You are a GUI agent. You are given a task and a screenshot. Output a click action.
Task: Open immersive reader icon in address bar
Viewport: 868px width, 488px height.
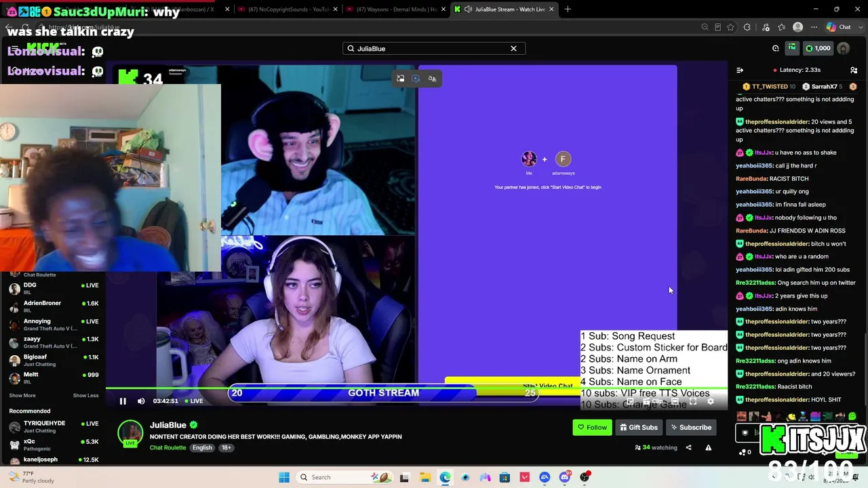(x=718, y=27)
